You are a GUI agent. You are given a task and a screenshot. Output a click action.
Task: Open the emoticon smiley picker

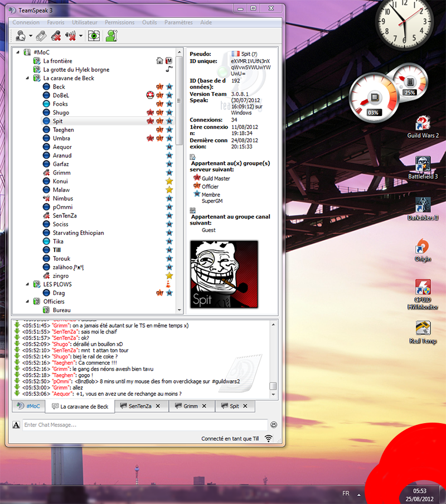click(x=274, y=425)
